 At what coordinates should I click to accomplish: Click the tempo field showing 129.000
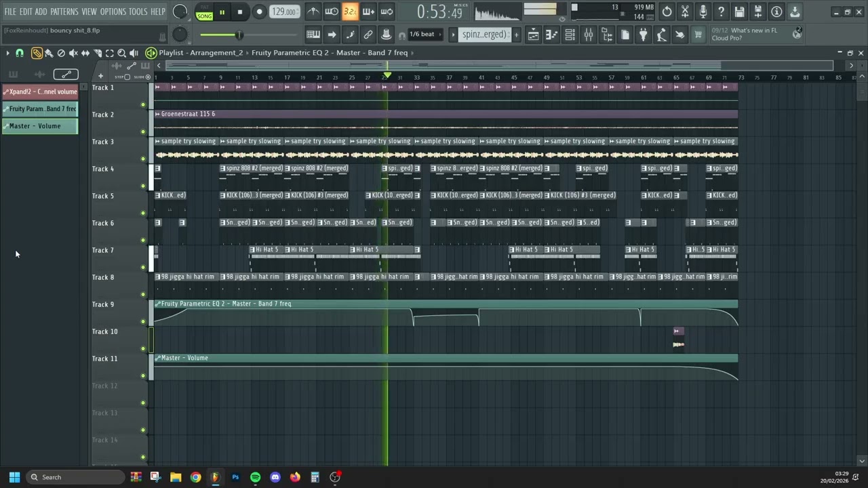(284, 12)
